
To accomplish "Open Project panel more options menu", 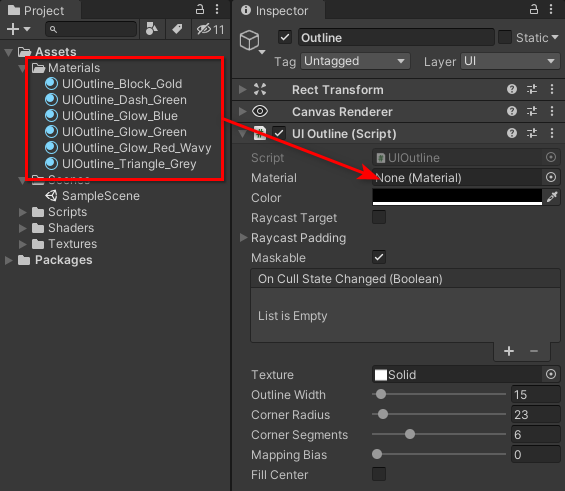I will [x=217, y=9].
